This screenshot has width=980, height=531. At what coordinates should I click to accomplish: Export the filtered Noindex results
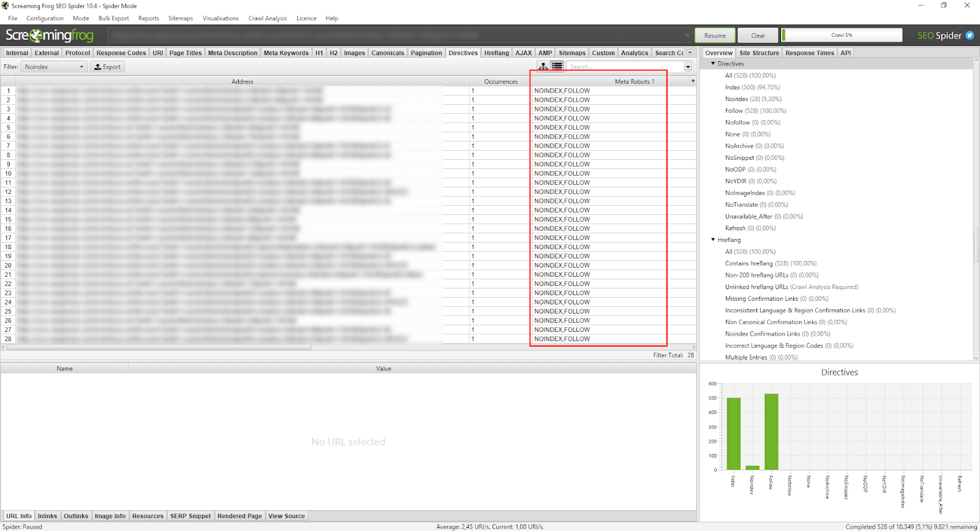click(x=108, y=67)
